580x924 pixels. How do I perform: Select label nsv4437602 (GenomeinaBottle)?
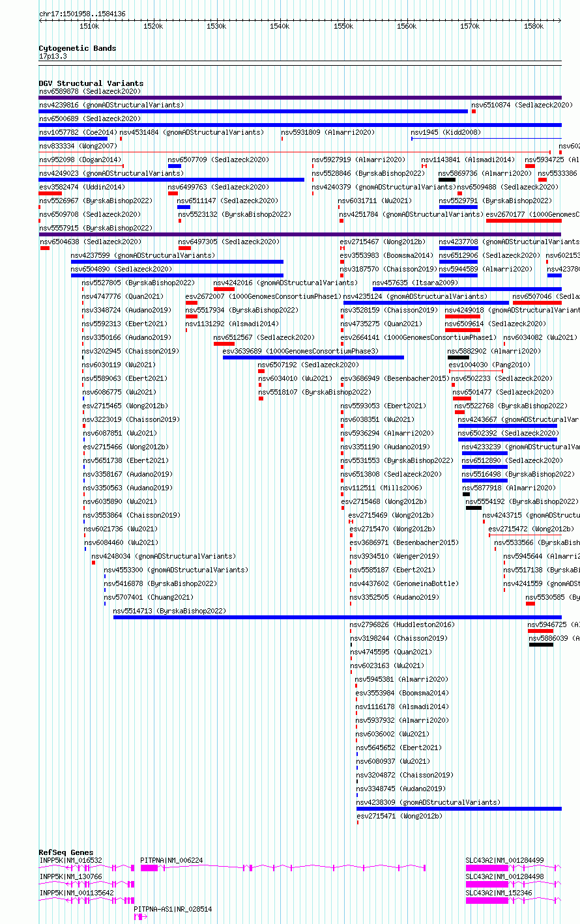[404, 583]
